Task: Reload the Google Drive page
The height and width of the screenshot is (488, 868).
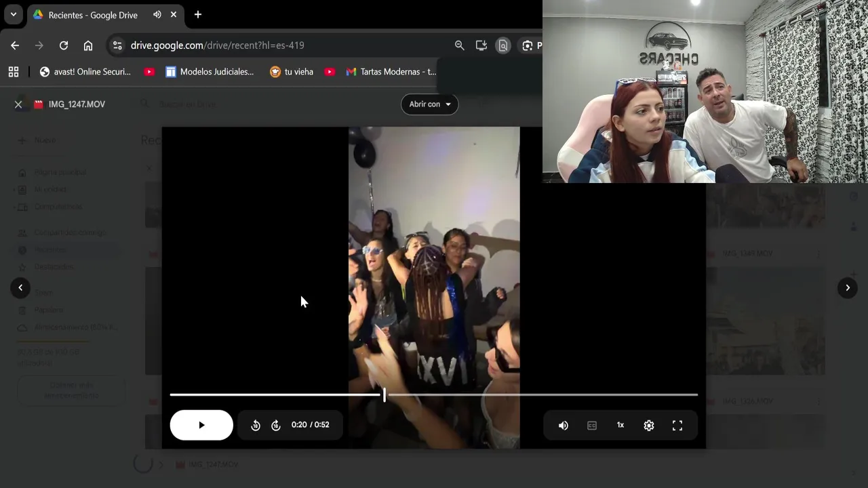Action: [x=64, y=45]
